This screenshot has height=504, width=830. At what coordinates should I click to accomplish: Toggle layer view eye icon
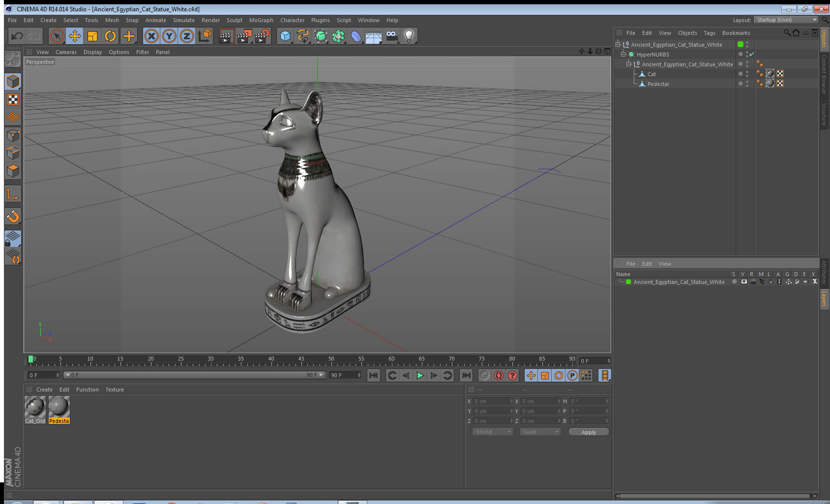pyautogui.click(x=744, y=281)
